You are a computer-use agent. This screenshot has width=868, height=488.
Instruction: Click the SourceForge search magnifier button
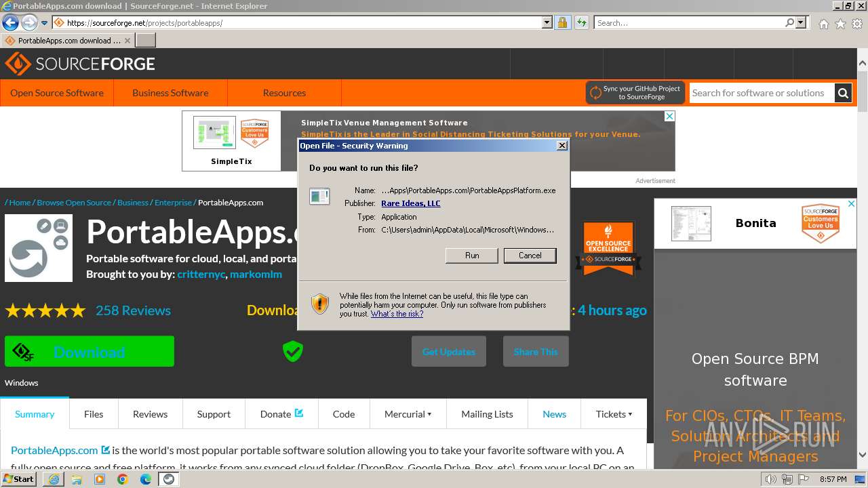coord(843,93)
